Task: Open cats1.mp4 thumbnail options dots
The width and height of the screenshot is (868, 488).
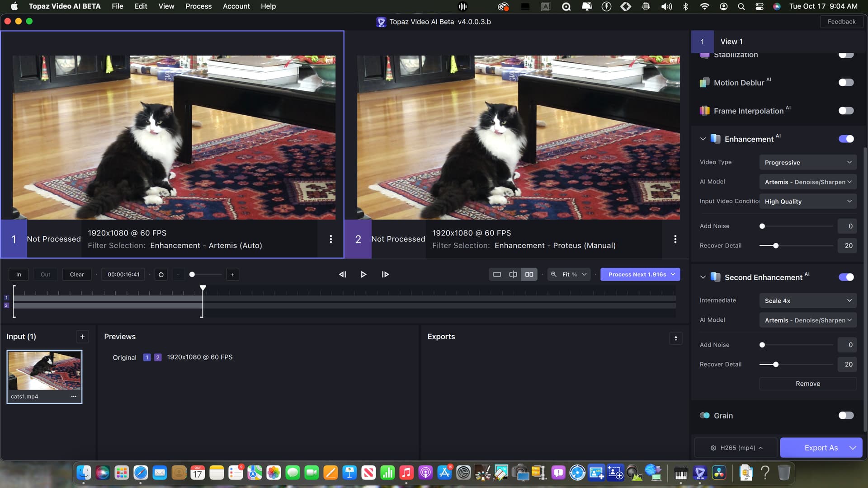Action: click(x=74, y=396)
